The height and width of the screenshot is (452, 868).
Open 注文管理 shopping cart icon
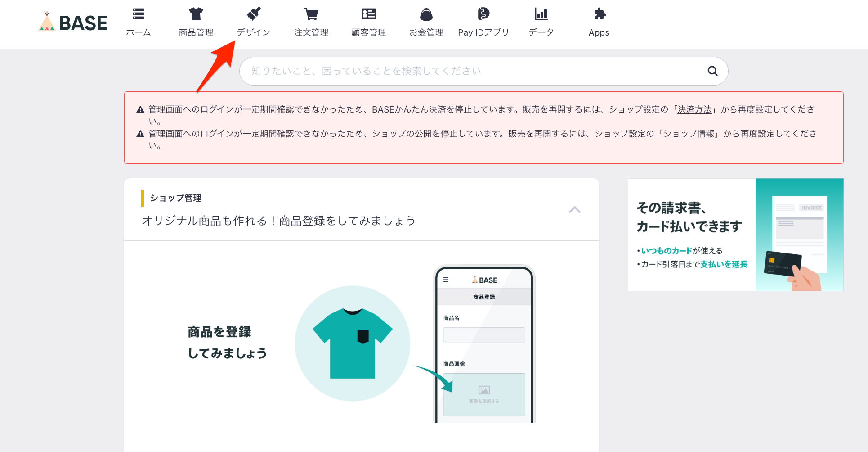(x=311, y=14)
